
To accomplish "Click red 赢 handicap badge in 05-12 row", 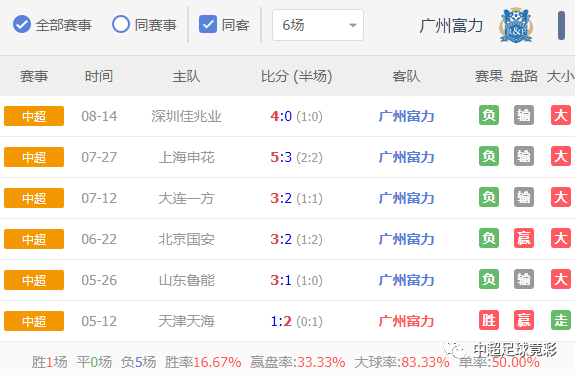I will point(524,321).
